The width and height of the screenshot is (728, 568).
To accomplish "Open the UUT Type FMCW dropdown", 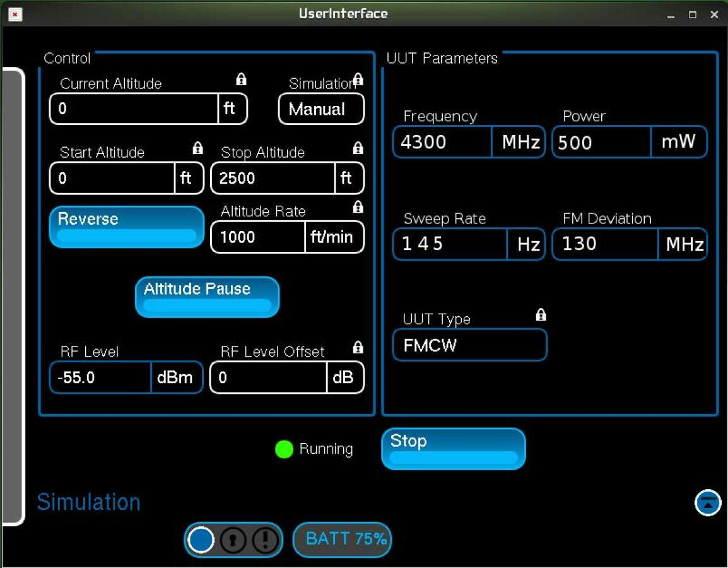I will (x=470, y=345).
